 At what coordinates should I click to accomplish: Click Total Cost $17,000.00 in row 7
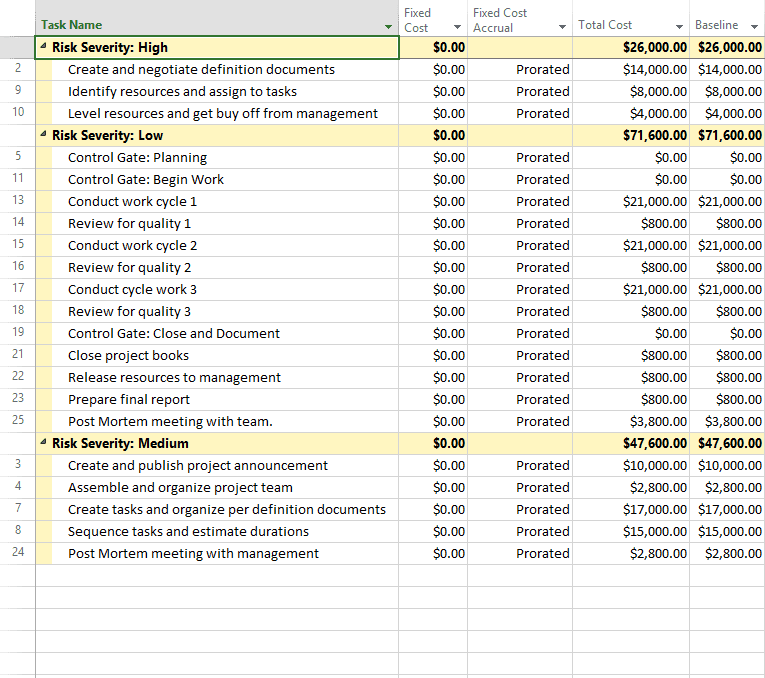[655, 509]
